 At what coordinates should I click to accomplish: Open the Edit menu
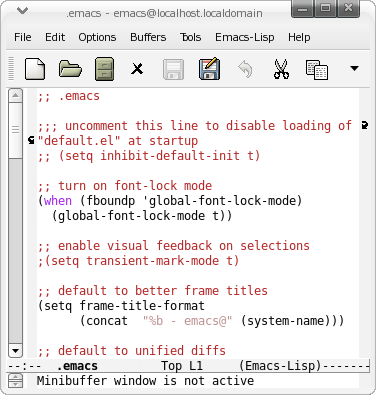tap(55, 37)
